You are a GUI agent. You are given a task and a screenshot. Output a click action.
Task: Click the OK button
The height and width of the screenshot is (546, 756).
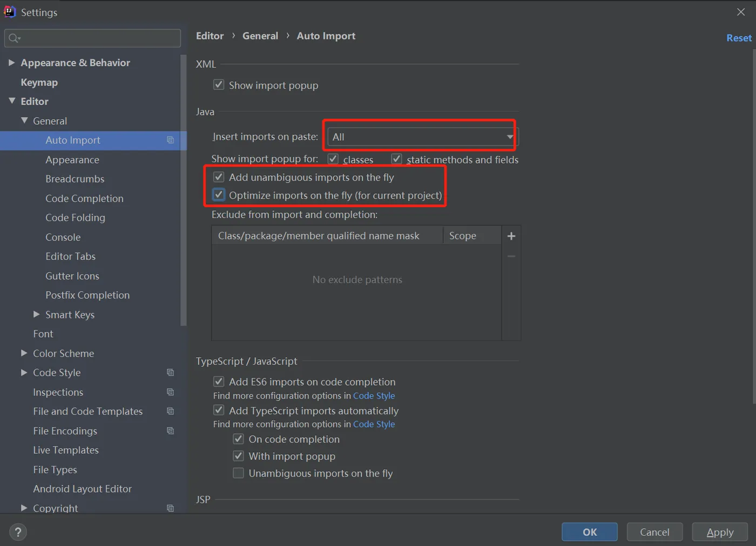590,532
